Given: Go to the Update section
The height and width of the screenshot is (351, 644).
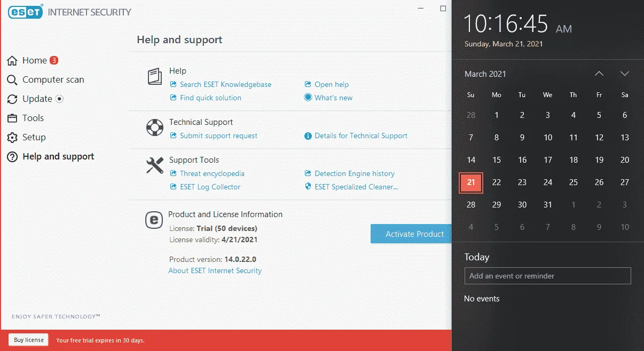Looking at the screenshot, I should pos(37,99).
